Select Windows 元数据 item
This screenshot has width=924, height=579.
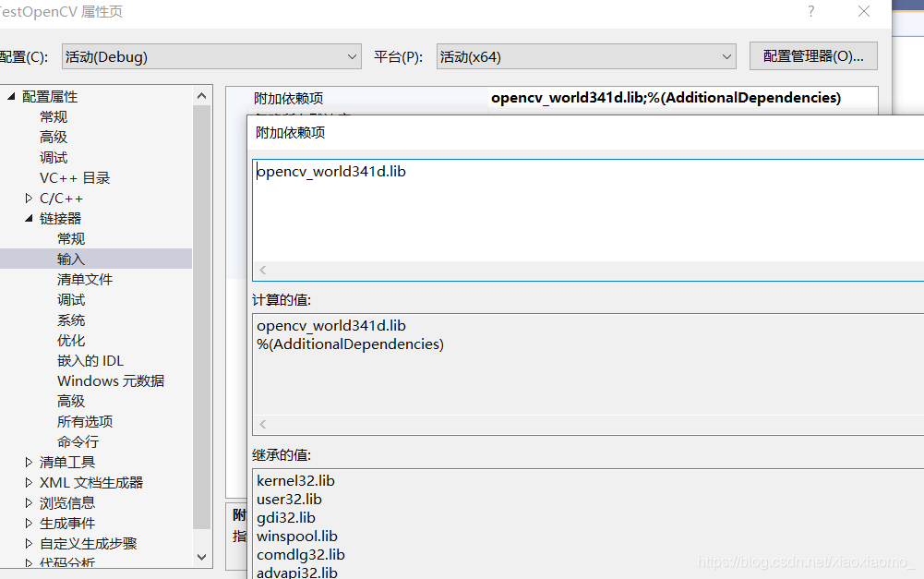111,380
